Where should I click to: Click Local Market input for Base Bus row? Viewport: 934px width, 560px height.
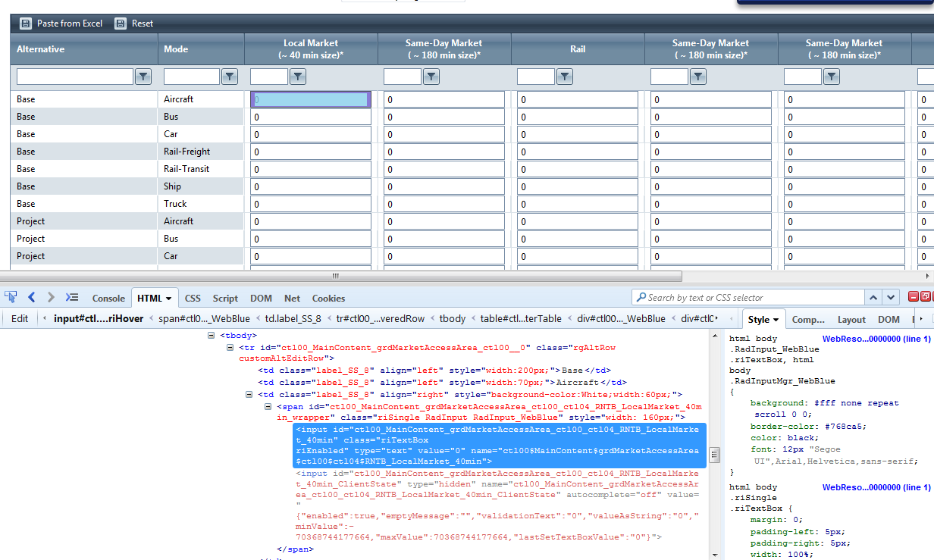[311, 117]
